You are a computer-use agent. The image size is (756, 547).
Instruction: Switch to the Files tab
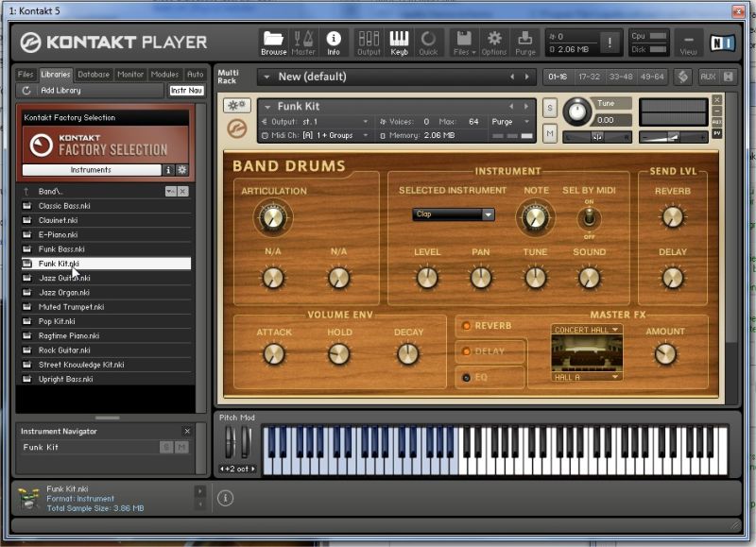(26, 74)
